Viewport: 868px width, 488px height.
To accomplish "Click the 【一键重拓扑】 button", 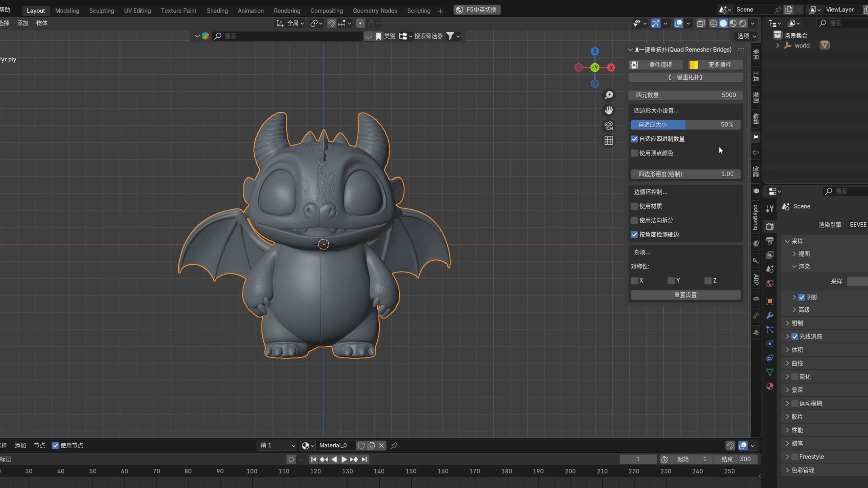I will [x=685, y=77].
